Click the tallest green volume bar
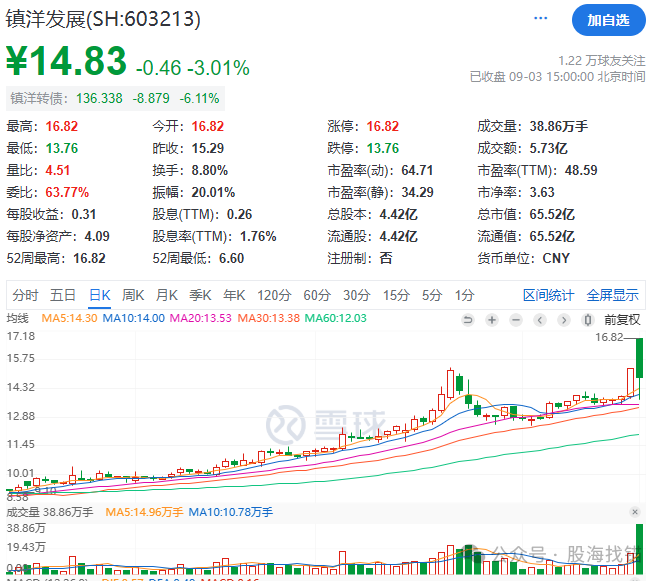This screenshot has height=581, width=663. coord(639,549)
